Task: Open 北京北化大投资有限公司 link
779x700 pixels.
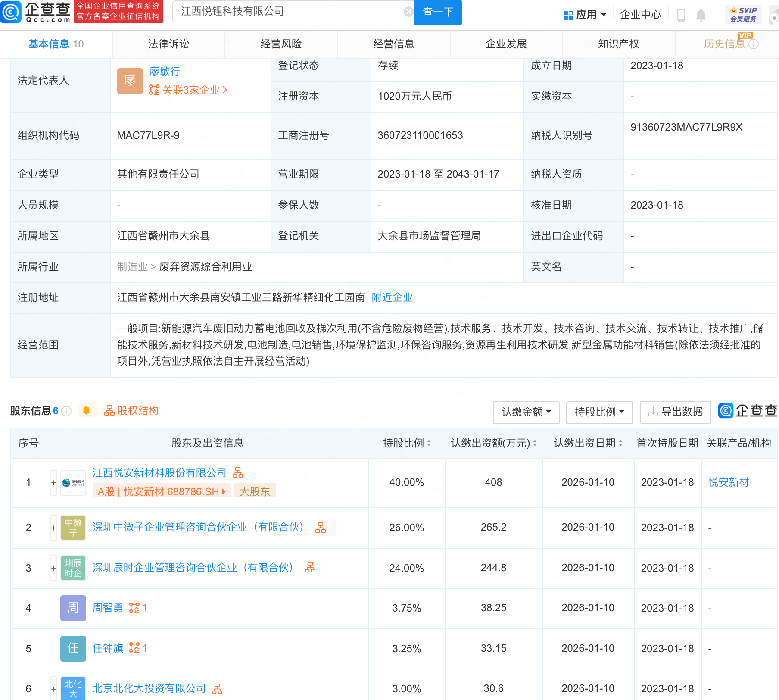Action: 149,688
